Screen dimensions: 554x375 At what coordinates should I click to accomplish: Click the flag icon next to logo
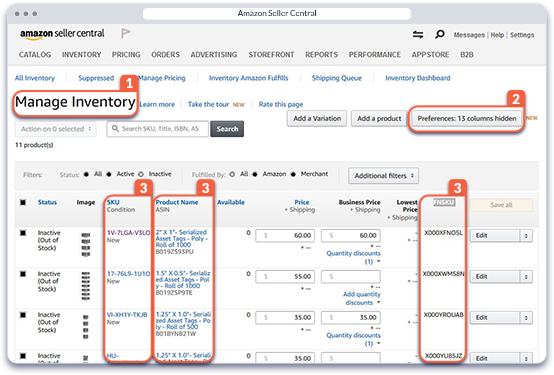[125, 33]
